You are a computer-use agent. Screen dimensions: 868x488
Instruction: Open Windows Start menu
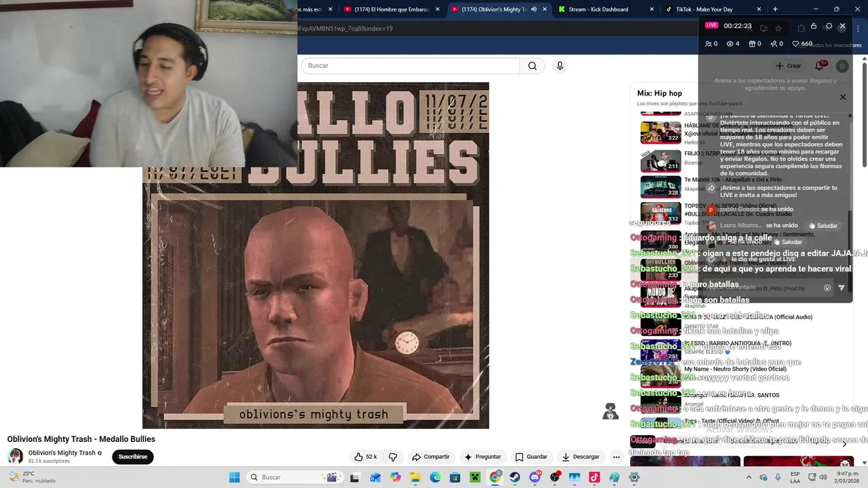[234, 477]
